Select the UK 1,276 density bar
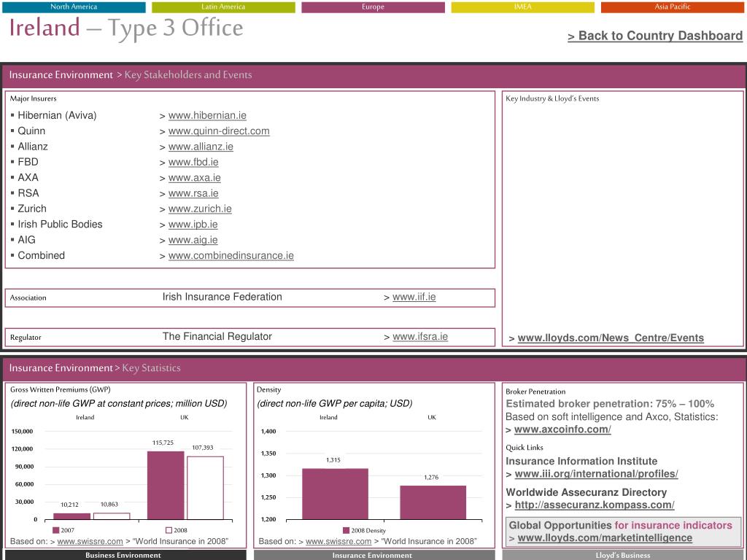Viewport: 747px width, 560px height. coord(433,502)
